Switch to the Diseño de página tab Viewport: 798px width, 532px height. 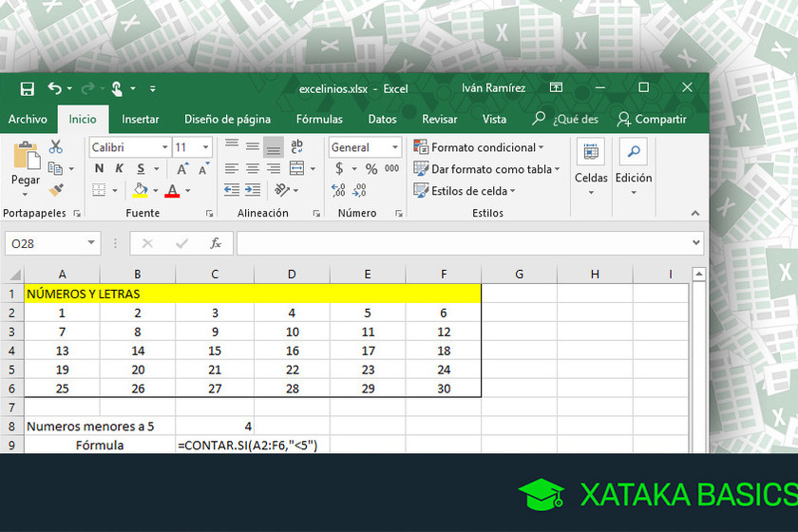[227, 119]
